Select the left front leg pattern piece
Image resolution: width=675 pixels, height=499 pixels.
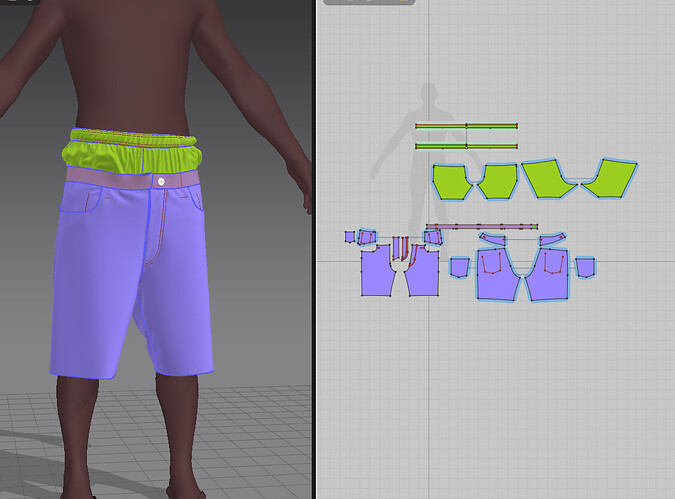click(378, 271)
